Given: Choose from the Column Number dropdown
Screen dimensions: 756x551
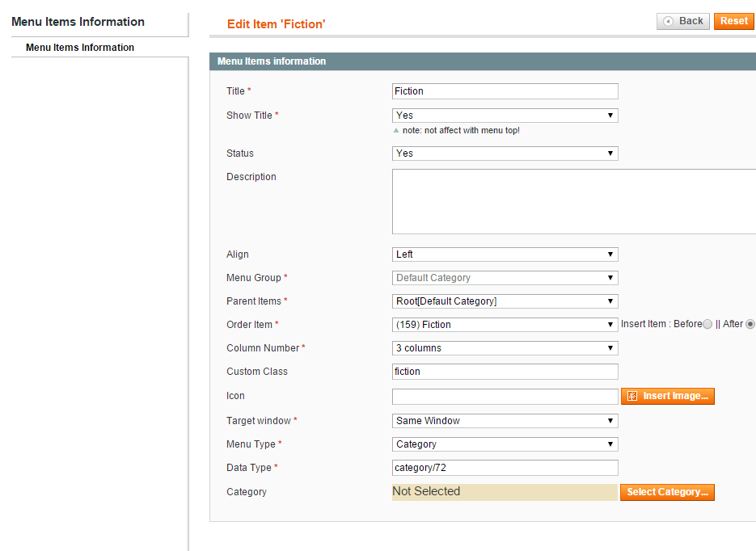Looking at the screenshot, I should pos(505,347).
